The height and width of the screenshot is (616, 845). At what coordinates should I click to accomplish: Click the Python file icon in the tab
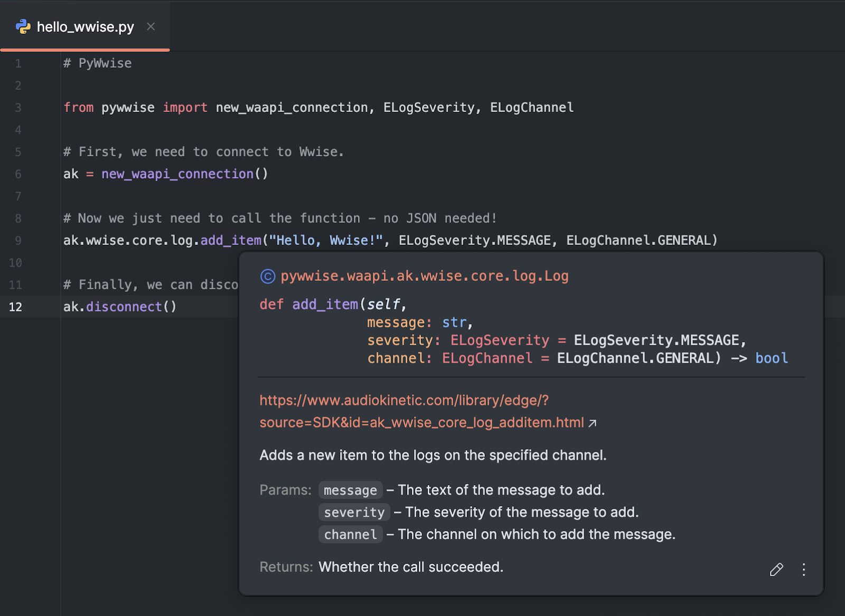click(23, 26)
